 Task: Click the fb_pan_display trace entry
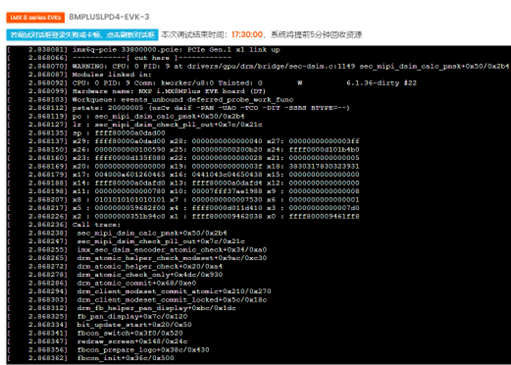coord(97,316)
